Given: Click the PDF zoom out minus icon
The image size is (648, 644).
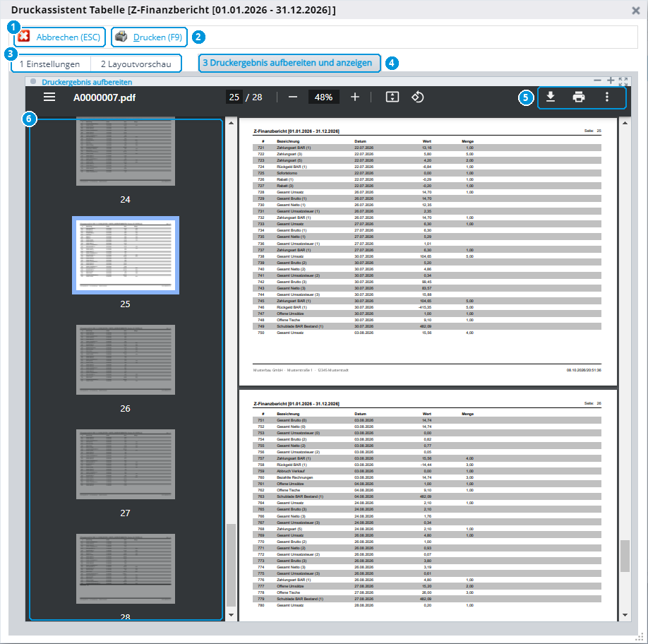Looking at the screenshot, I should tap(293, 97).
